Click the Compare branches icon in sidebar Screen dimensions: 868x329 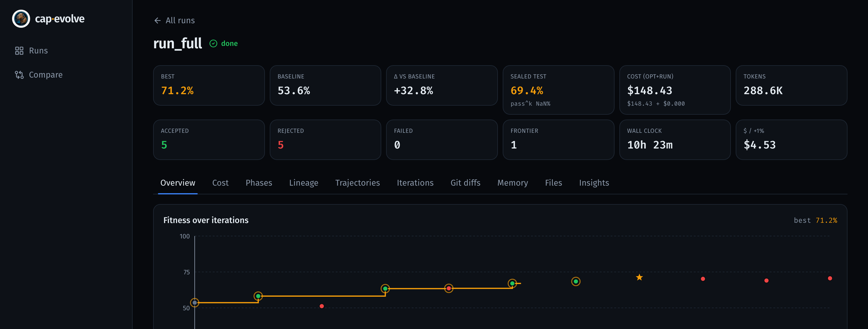(x=19, y=75)
